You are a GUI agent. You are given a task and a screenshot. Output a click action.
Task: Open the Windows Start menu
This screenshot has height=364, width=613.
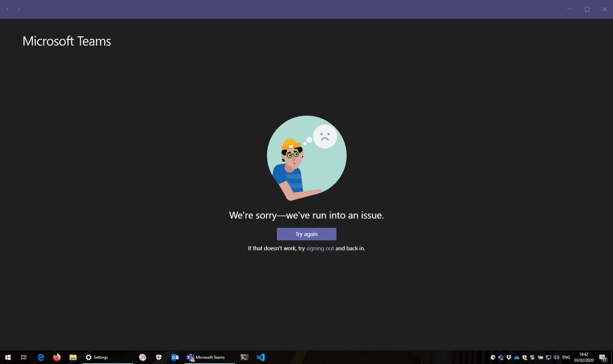(x=8, y=357)
